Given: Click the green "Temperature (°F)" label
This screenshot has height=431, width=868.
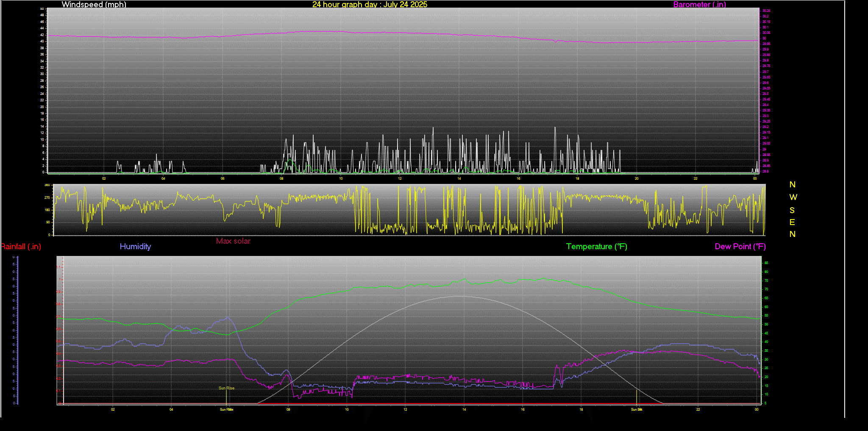Looking at the screenshot, I should coord(597,247).
